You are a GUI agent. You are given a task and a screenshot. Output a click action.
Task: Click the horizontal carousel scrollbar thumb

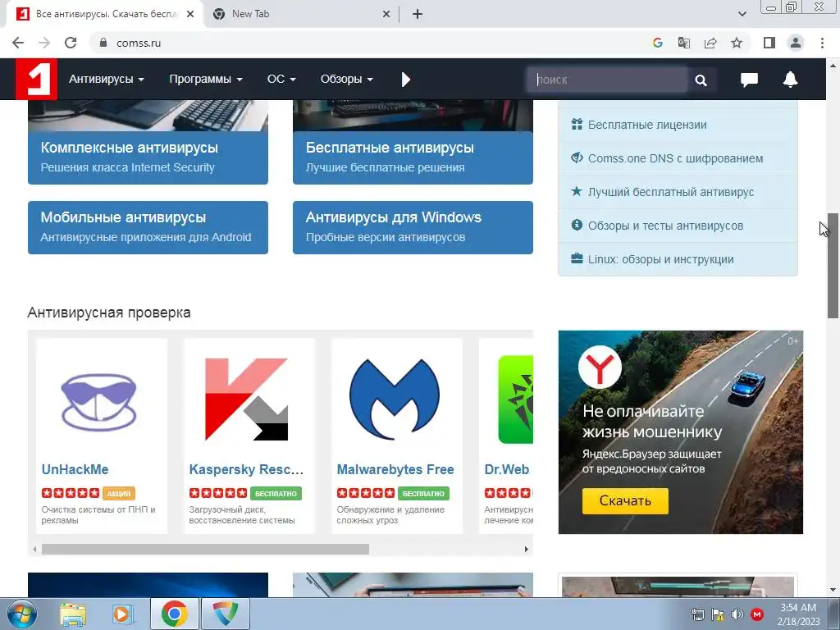point(205,549)
